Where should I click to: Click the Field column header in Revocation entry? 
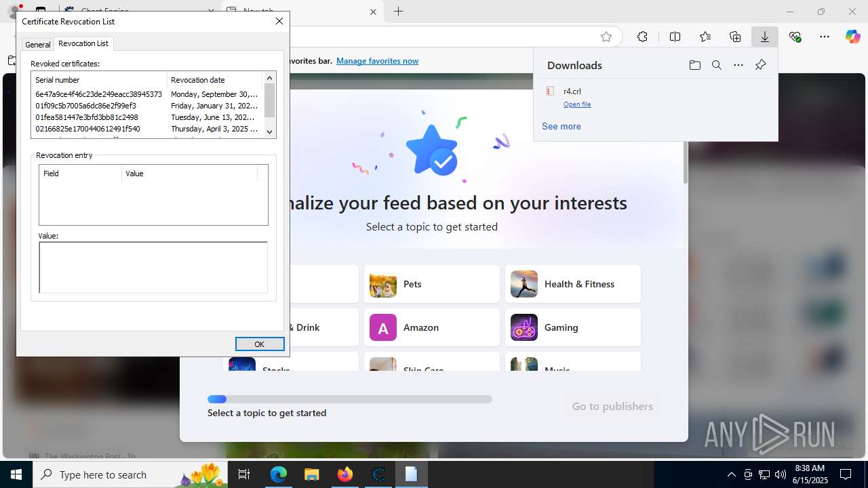[81, 174]
